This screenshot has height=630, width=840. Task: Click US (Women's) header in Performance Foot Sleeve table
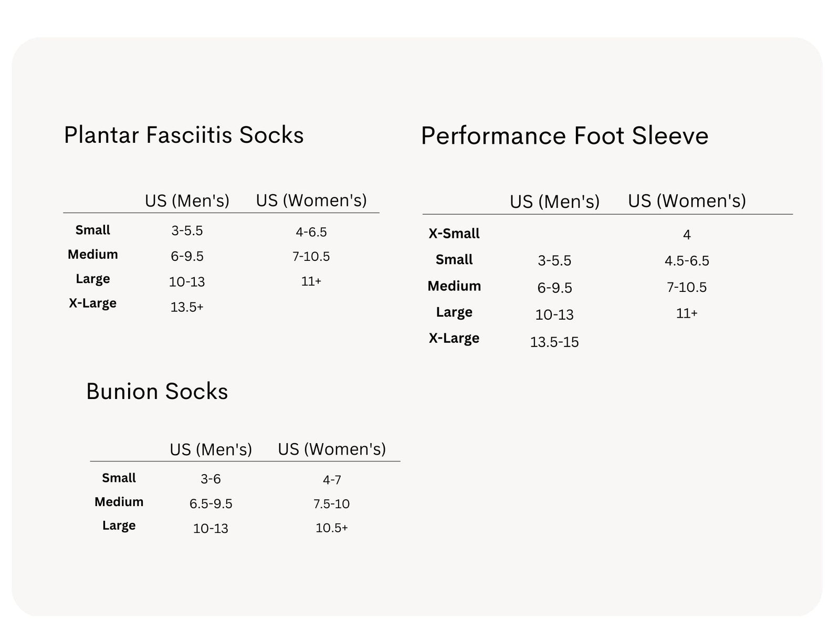pos(687,201)
